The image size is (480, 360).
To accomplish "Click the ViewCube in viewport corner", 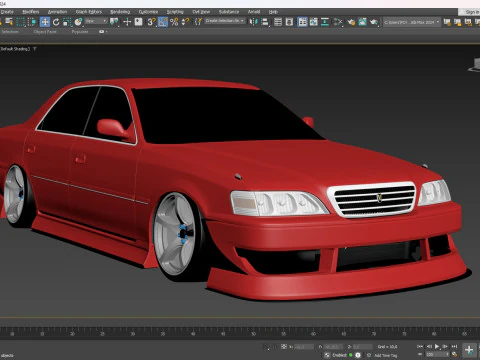I will (x=475, y=65).
